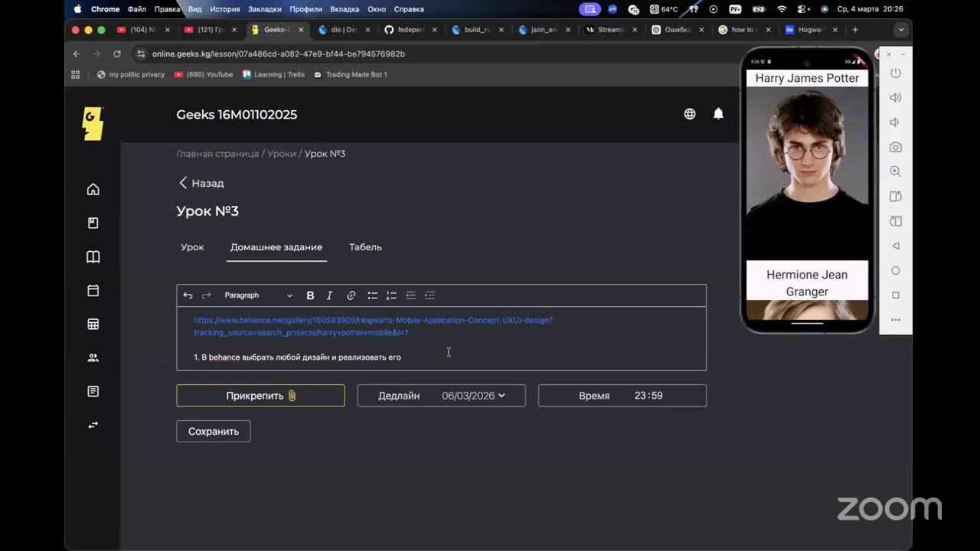Switch to the federper GitHub browser tab
The width and height of the screenshot is (980, 551).
click(x=410, y=30)
